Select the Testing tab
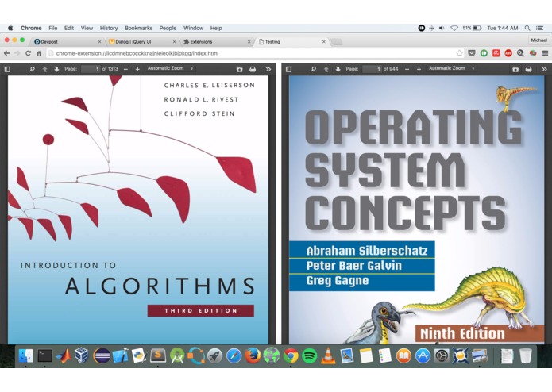Screen dimensions: 552x392 coord(291,41)
